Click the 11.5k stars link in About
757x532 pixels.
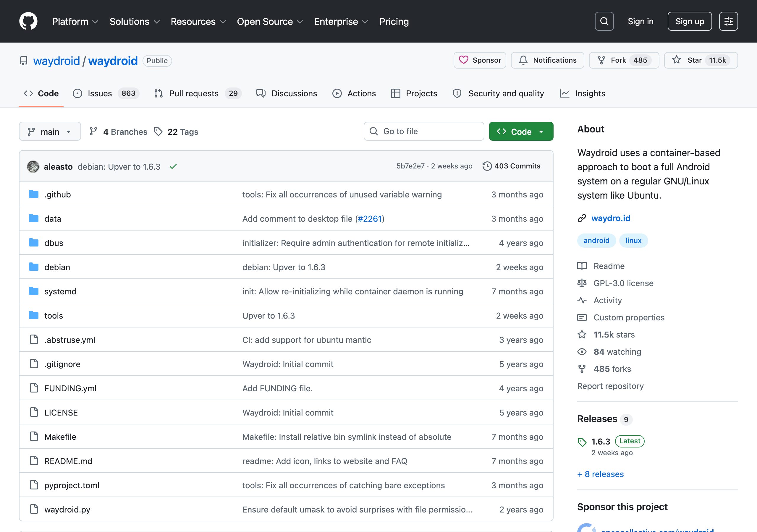[614, 335]
